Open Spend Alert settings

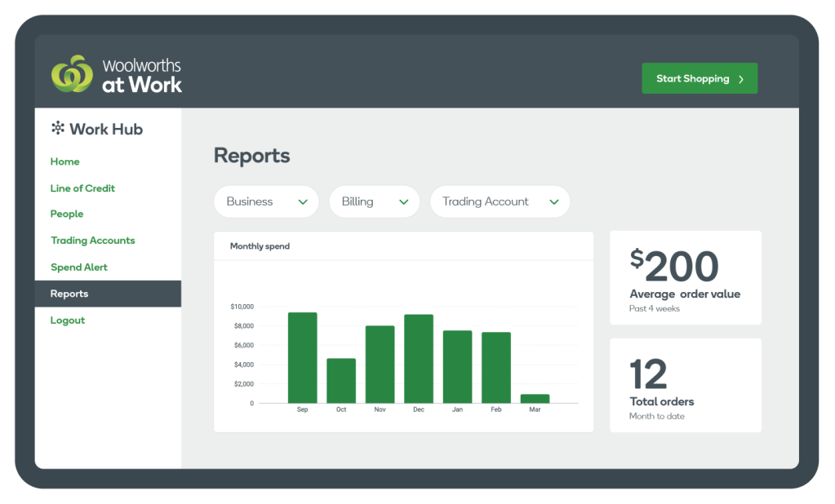pyautogui.click(x=79, y=267)
